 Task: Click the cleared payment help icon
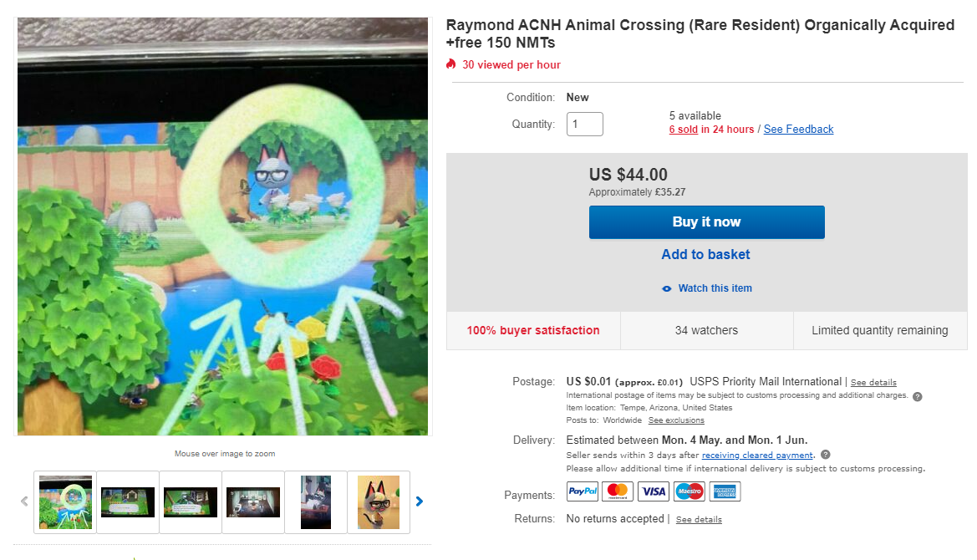click(x=825, y=455)
